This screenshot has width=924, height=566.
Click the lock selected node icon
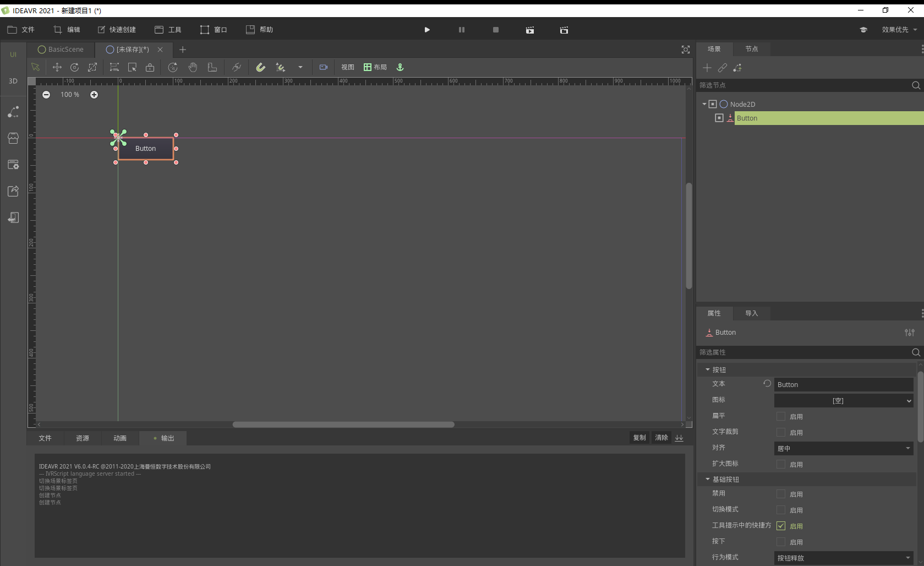click(150, 67)
